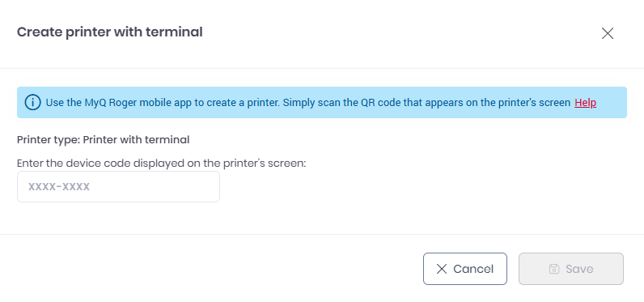The height and width of the screenshot is (302, 644).
Task: Click the Enter the device code label
Action: click(x=162, y=163)
